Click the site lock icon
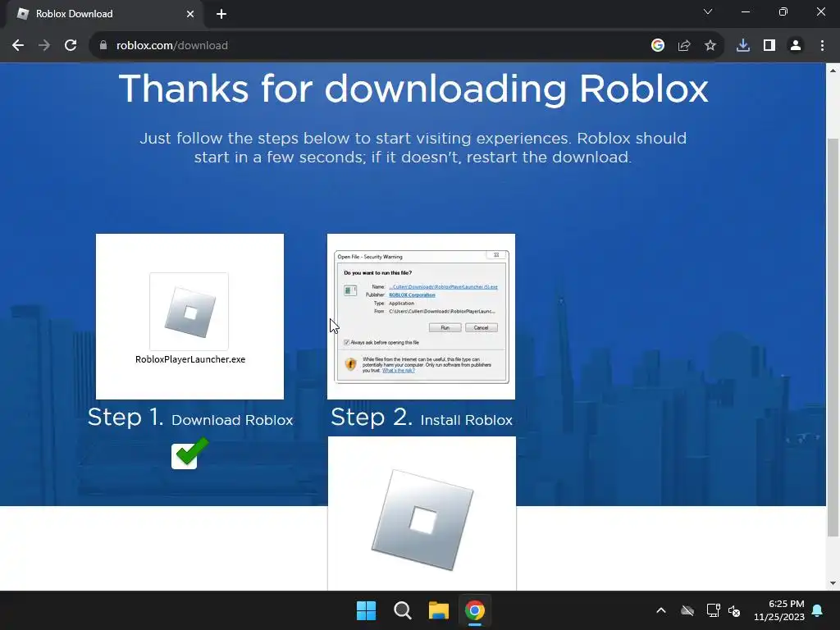Viewport: 840px width, 630px height. pos(103,46)
